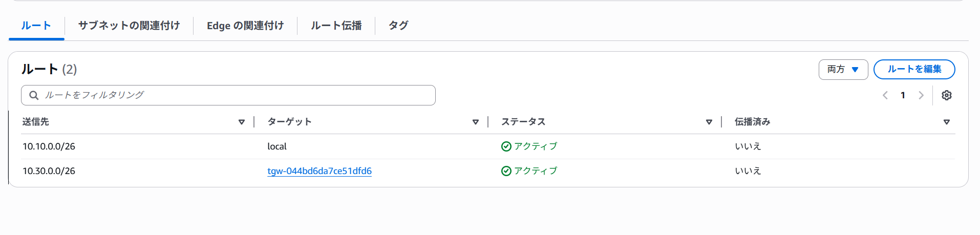Screen dimensions: 980x235
Task: Go to next page chevron
Action: [x=921, y=95]
